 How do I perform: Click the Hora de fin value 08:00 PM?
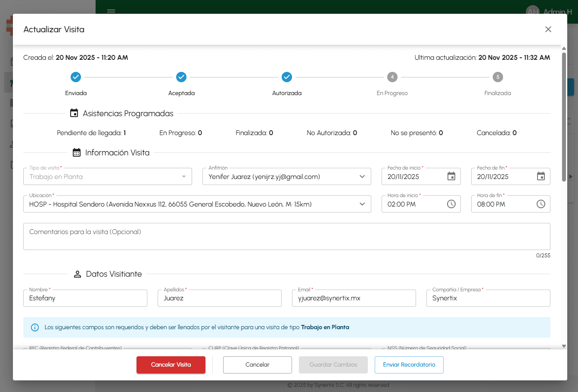pyautogui.click(x=491, y=204)
